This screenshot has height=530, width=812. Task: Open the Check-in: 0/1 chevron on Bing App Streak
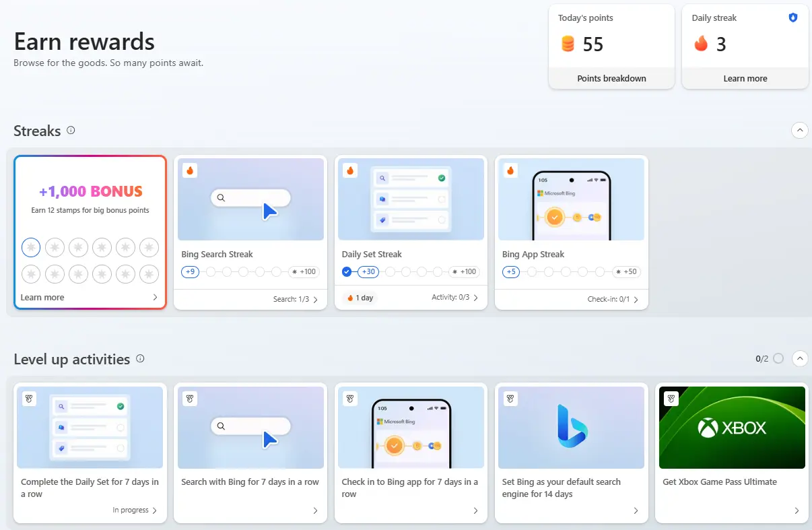coord(636,299)
